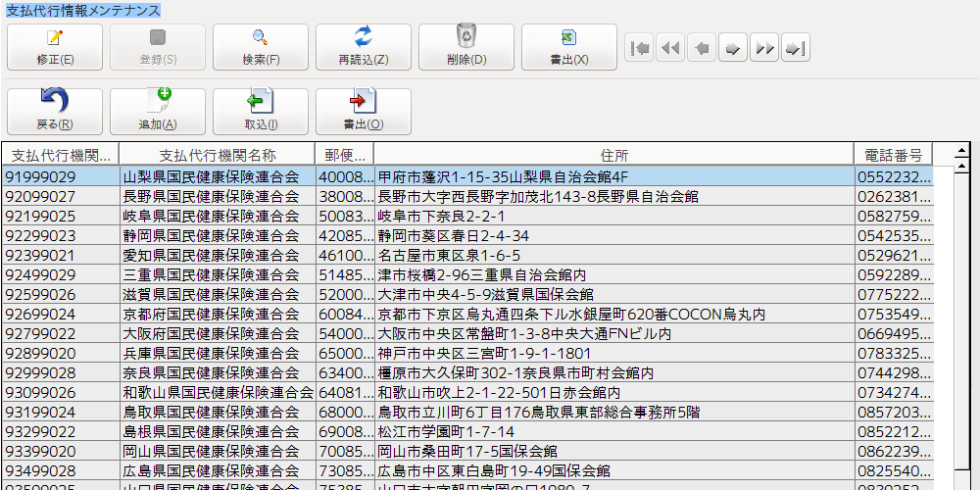Select 京都府国民健康保険連合会 row
The image size is (980, 490).
(x=467, y=314)
